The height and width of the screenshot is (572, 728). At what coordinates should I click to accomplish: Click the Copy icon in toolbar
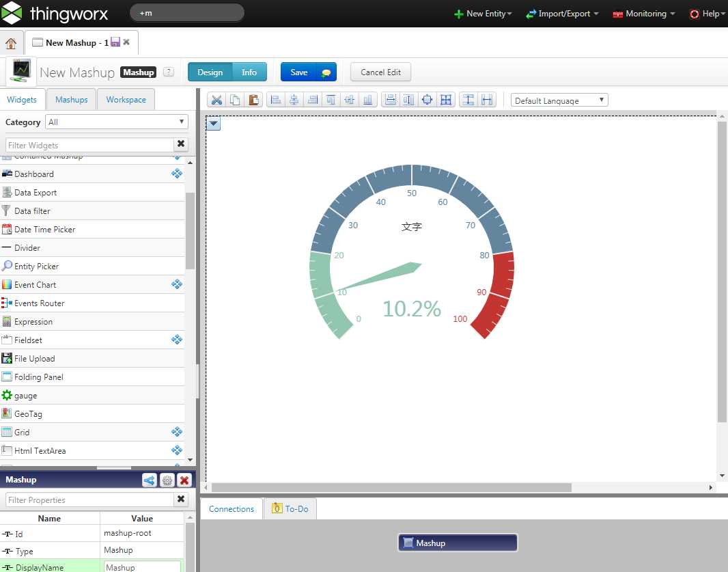click(235, 100)
